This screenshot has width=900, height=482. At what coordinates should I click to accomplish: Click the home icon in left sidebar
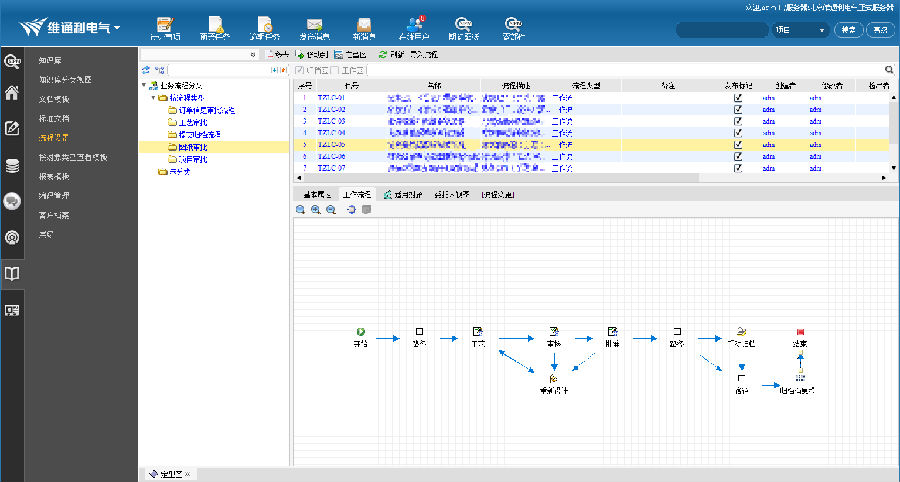(x=13, y=94)
